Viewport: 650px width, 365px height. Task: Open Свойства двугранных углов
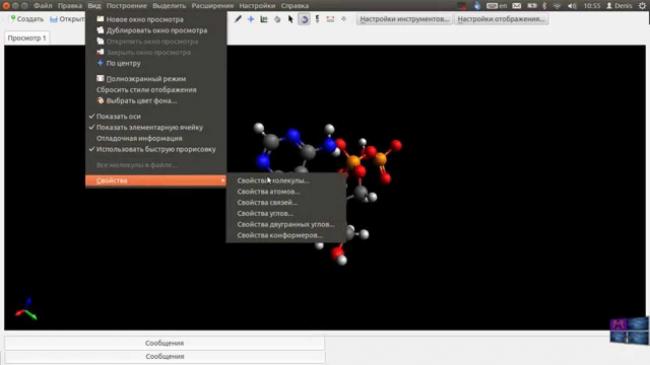point(286,224)
